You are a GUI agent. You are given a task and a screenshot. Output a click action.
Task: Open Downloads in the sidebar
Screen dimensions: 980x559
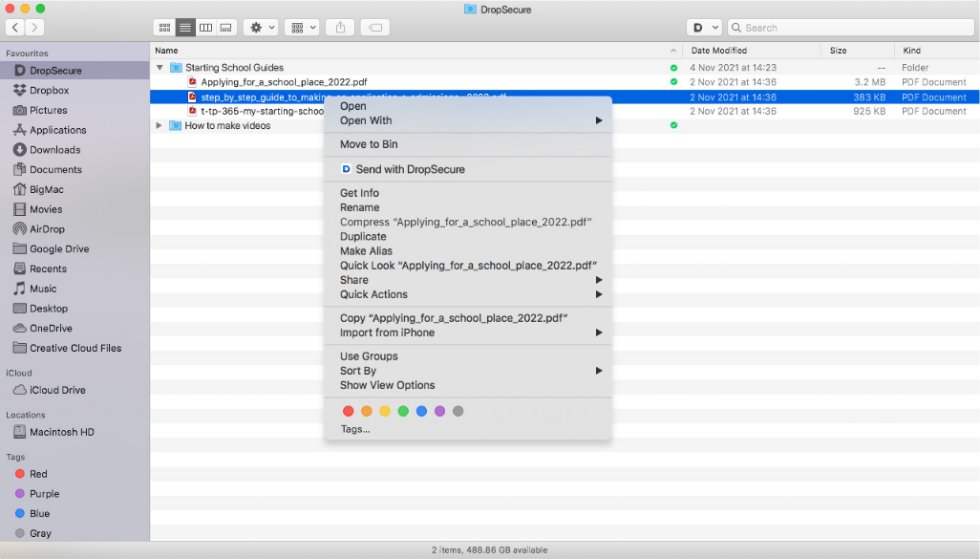(75, 150)
